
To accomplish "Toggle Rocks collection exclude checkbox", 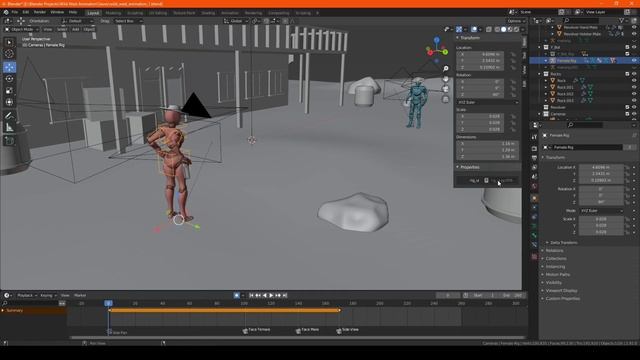I will click(x=627, y=74).
